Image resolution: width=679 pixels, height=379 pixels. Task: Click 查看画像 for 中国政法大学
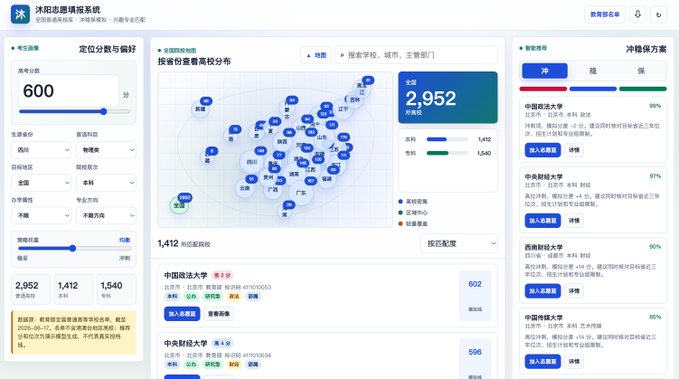point(219,314)
